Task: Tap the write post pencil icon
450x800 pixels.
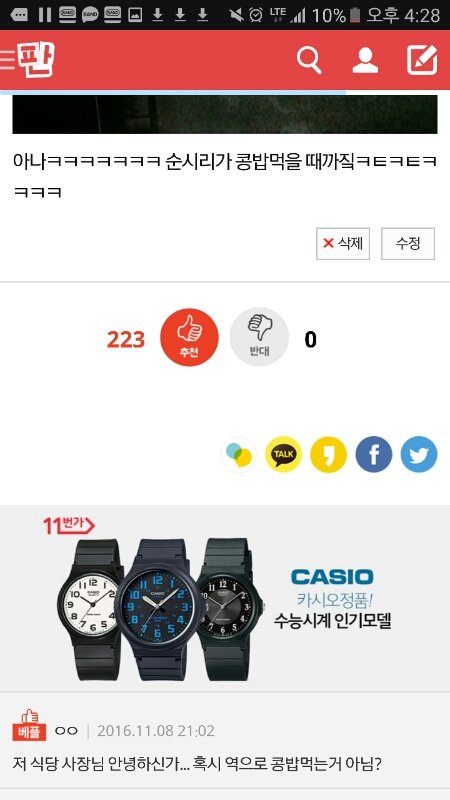Action: pos(422,60)
